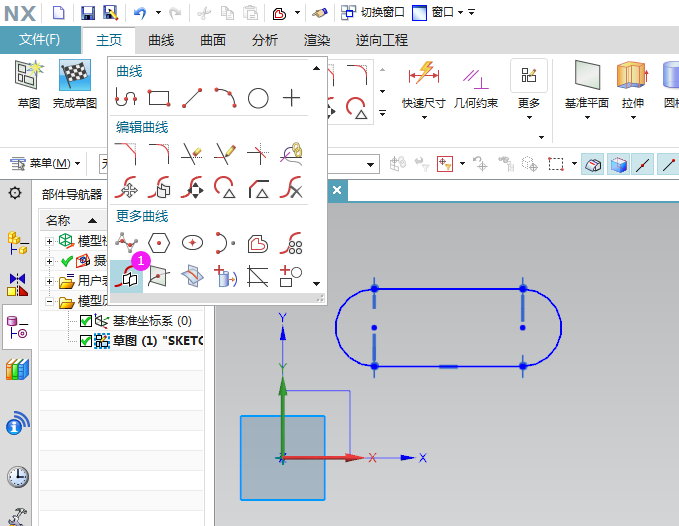Click the Finish Sketch checkered flag

pyautogui.click(x=75, y=76)
